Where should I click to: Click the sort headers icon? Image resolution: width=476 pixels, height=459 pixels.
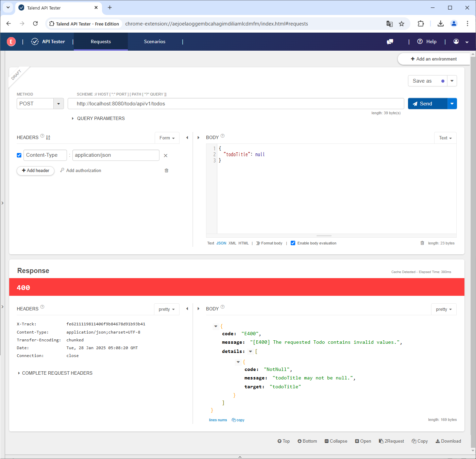[48, 137]
